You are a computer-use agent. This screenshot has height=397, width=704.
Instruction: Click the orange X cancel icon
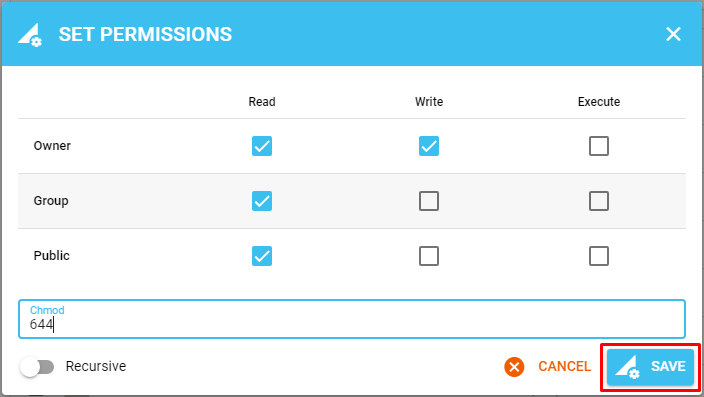click(514, 366)
